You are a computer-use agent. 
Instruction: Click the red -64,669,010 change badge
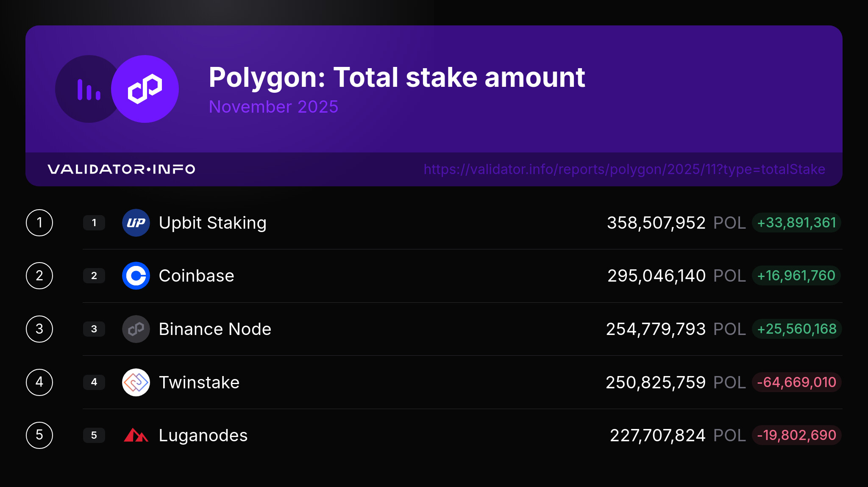coord(796,382)
